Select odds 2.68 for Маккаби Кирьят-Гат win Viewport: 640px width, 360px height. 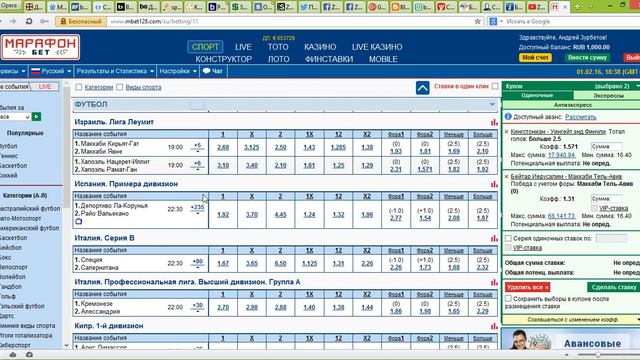[223, 147]
